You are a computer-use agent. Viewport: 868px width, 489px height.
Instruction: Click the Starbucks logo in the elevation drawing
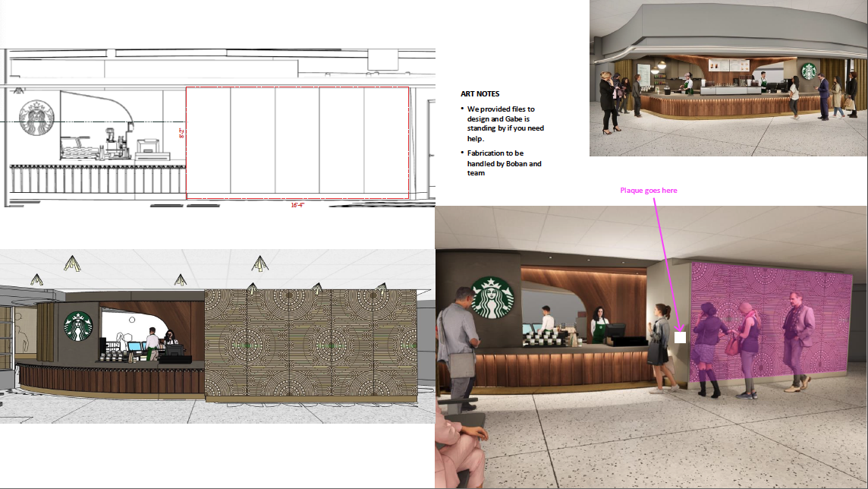coord(36,118)
